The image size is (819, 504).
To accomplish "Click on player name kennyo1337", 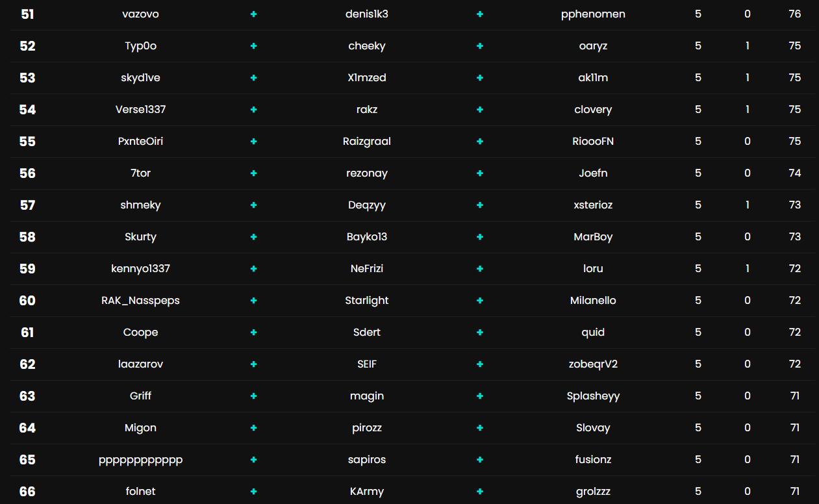I will [x=140, y=269].
